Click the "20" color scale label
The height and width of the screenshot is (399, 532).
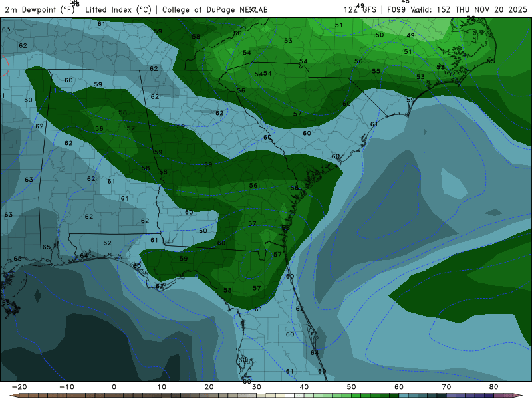[209, 387]
